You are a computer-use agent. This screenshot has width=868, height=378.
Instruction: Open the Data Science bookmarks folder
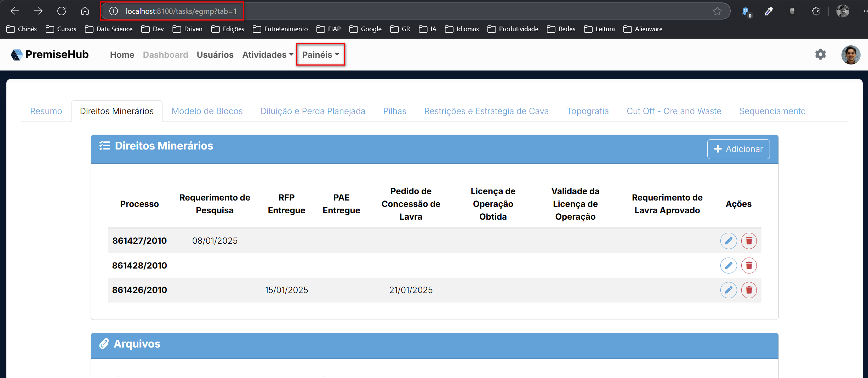coord(109,29)
